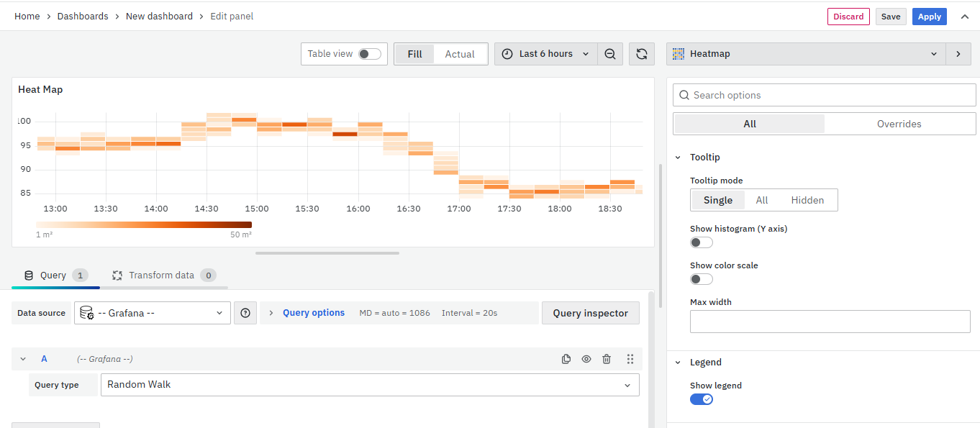Turn off the Show legend toggle
Viewport: 980px width, 428px height.
click(x=701, y=399)
